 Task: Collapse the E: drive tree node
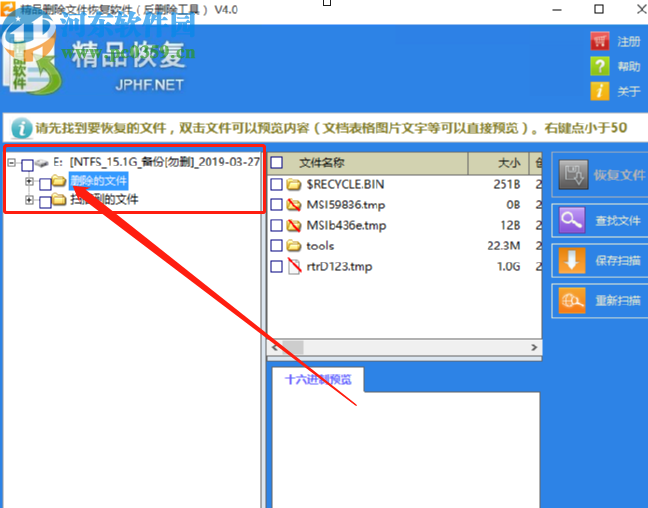point(12,162)
